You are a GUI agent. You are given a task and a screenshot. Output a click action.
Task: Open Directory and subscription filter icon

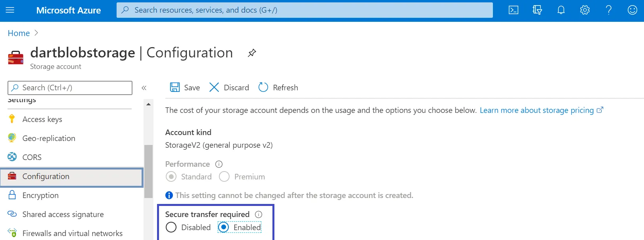(x=537, y=10)
